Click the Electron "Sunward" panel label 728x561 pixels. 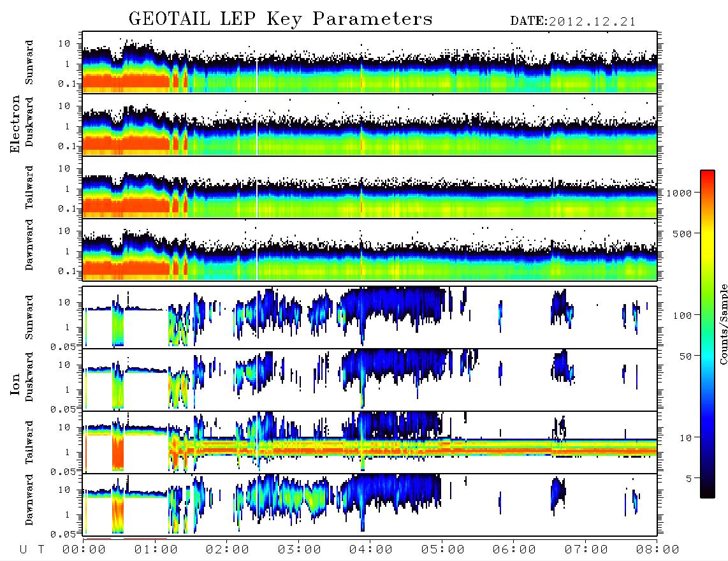pyautogui.click(x=29, y=62)
